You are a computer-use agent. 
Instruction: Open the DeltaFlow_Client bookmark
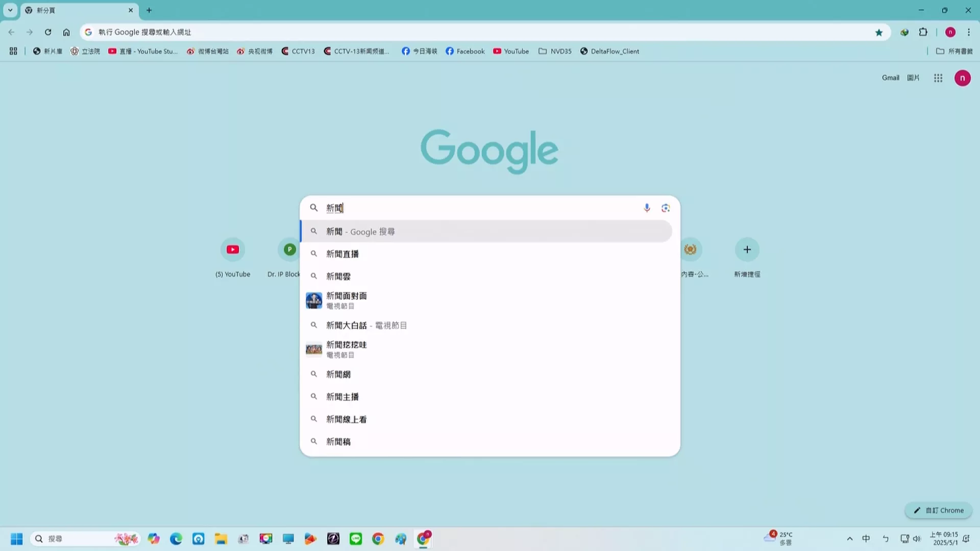(x=609, y=51)
